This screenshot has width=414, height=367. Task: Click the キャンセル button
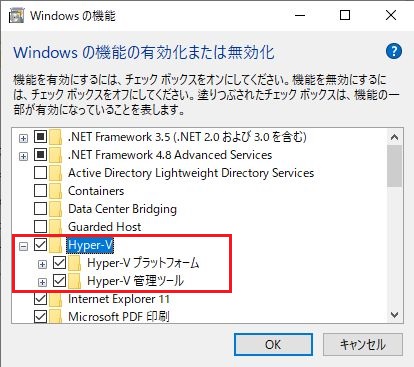click(363, 345)
